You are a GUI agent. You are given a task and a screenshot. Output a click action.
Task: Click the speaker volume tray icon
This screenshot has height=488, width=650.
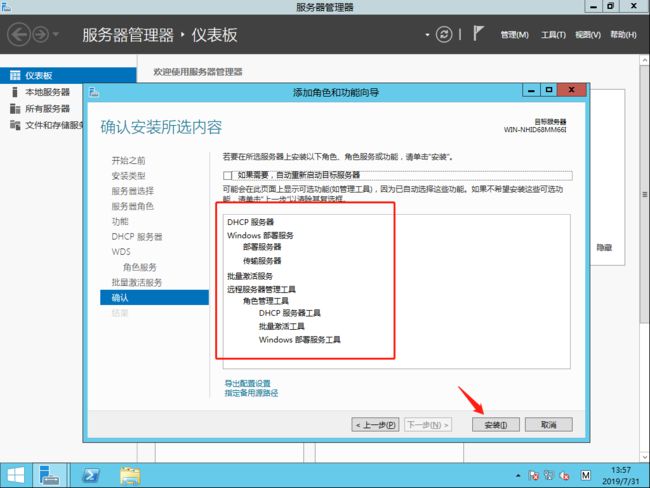564,476
